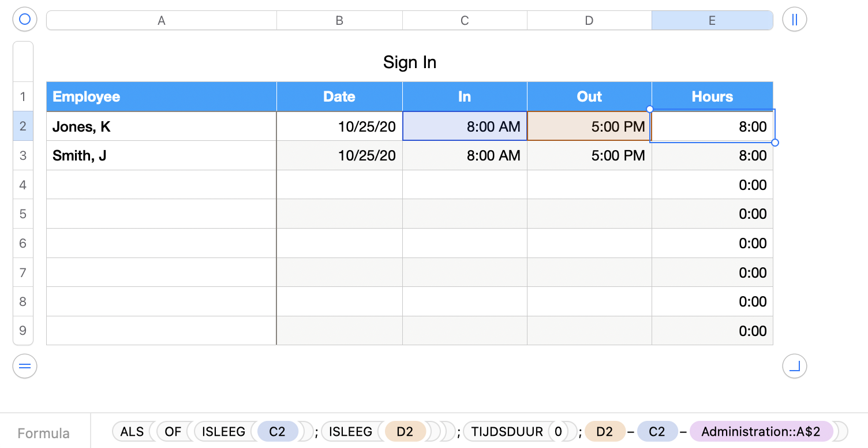The width and height of the screenshot is (868, 448).
Task: Select the Hours header cell
Action: [x=712, y=96]
